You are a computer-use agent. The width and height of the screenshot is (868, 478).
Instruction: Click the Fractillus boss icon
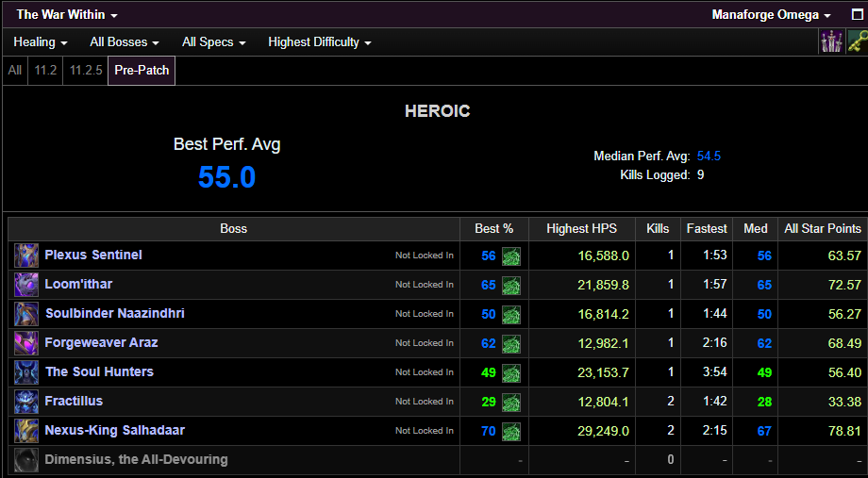coord(26,402)
